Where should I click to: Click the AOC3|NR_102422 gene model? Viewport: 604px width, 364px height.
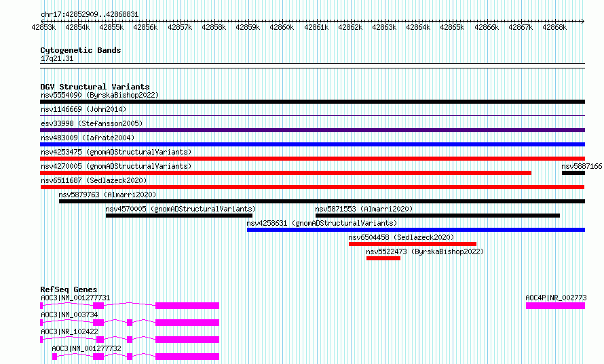point(130,340)
